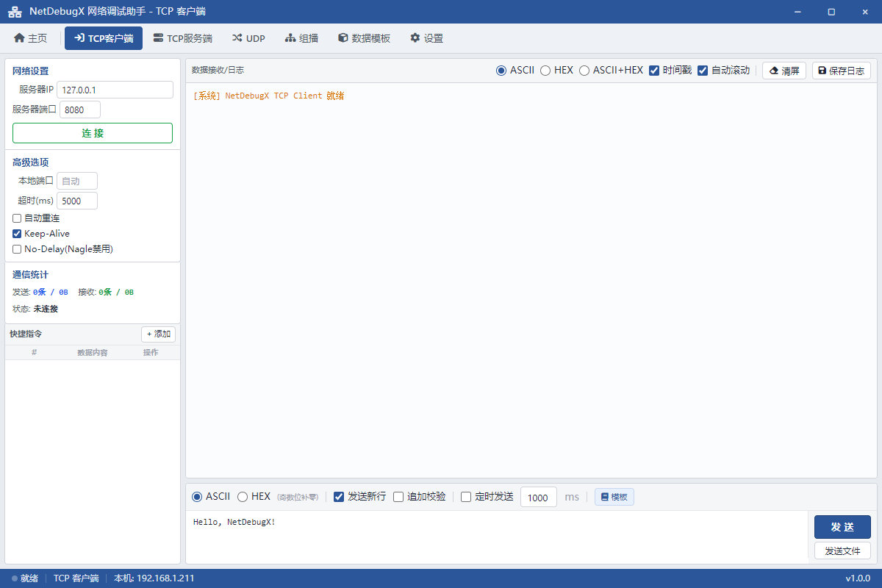Click the 操作 column header
The width and height of the screenshot is (882, 588).
pos(151,353)
